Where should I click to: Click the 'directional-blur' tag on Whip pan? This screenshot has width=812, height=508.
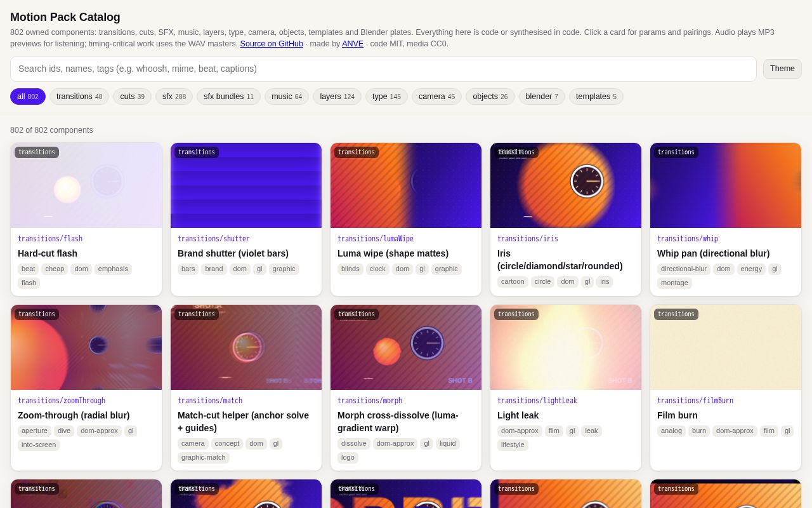pos(684,269)
